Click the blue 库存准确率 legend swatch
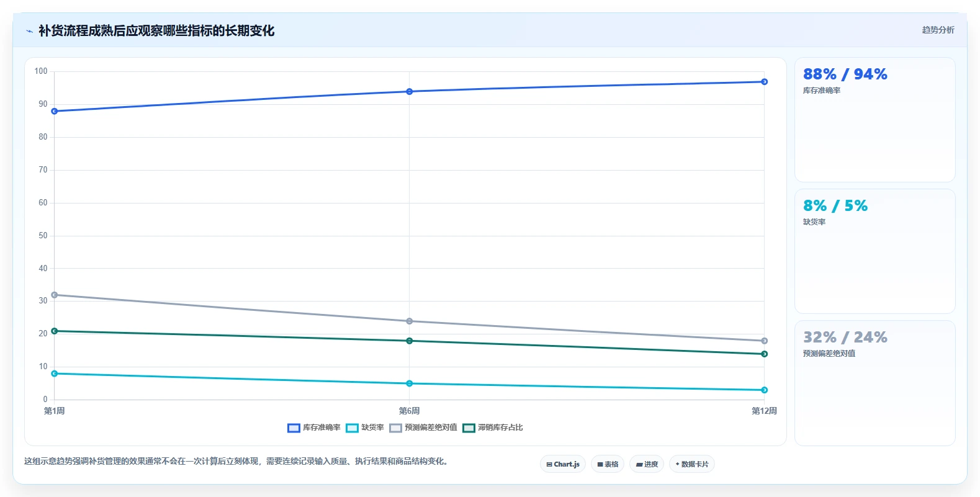 coord(294,428)
